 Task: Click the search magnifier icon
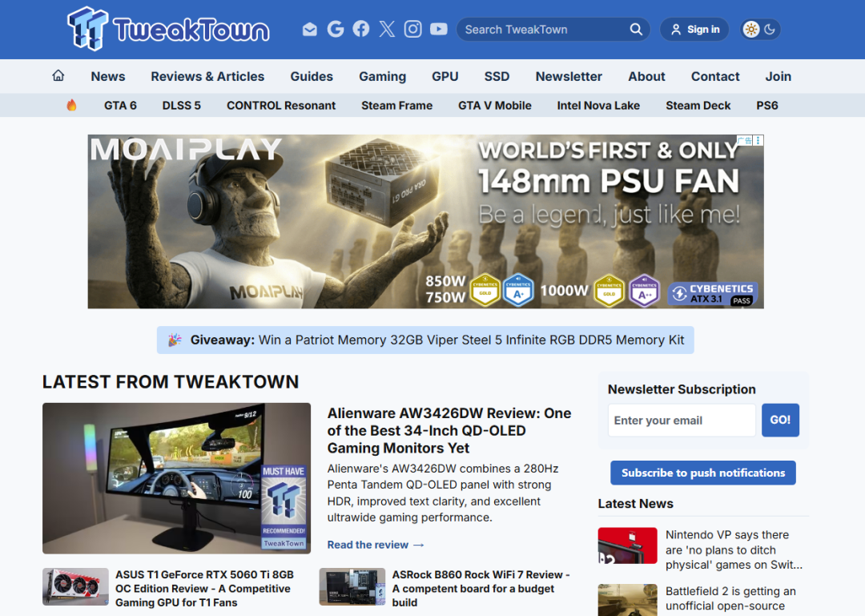point(636,30)
